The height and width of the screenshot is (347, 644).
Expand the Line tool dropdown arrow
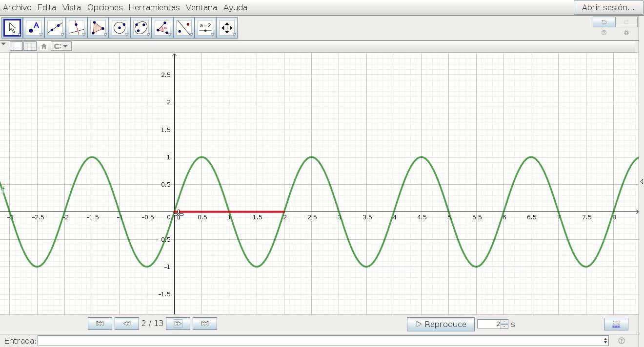tap(62, 35)
